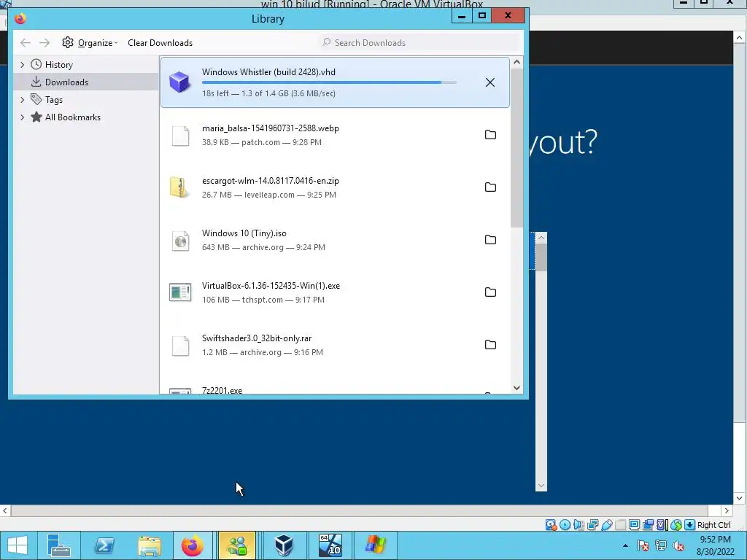Click VirtualBox network adapter indicator

click(592, 525)
